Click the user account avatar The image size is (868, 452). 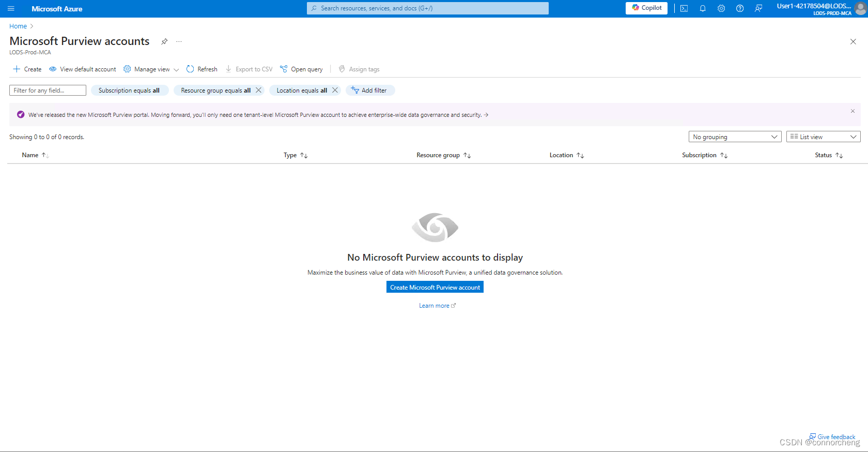point(860,8)
